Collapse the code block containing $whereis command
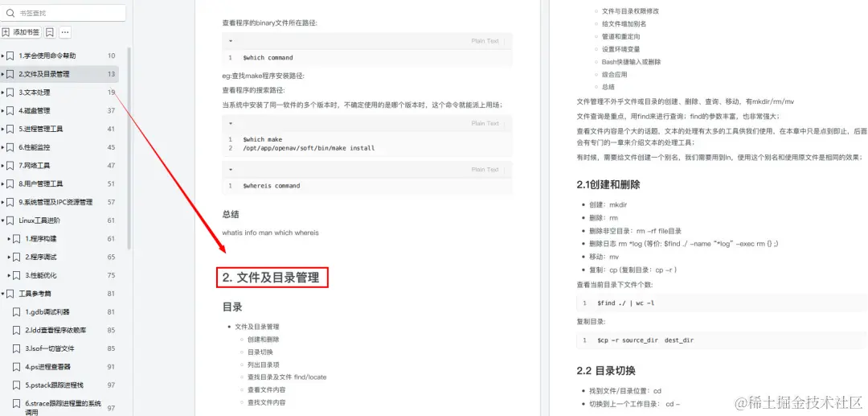868x416 pixels. coord(231,170)
